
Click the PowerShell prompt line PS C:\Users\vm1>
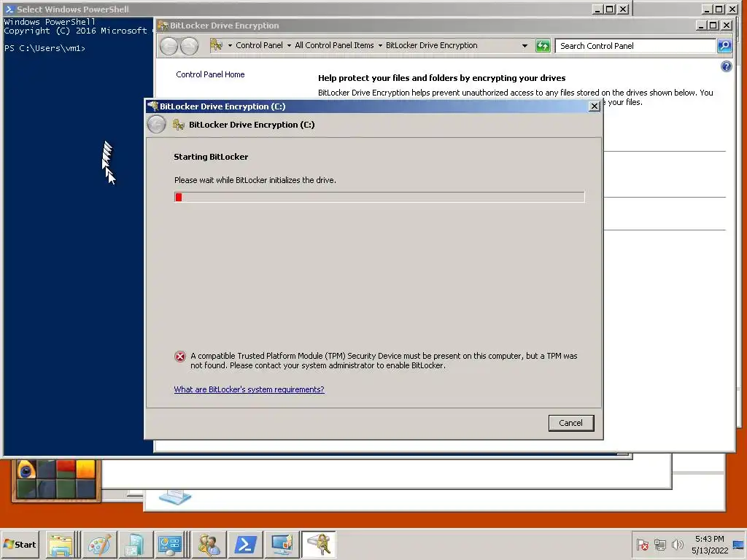point(44,48)
